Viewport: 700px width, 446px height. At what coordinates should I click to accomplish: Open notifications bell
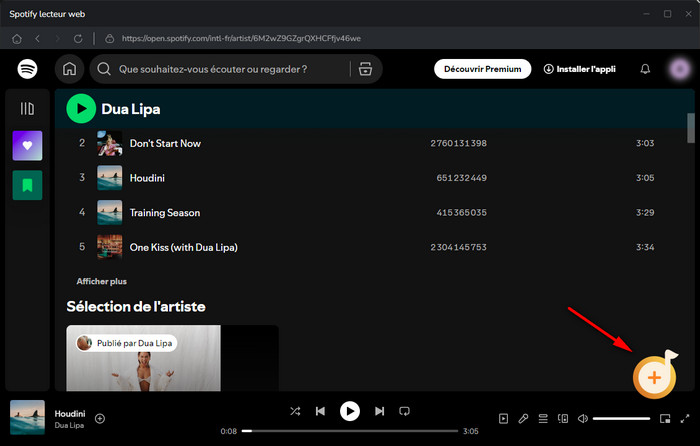645,69
